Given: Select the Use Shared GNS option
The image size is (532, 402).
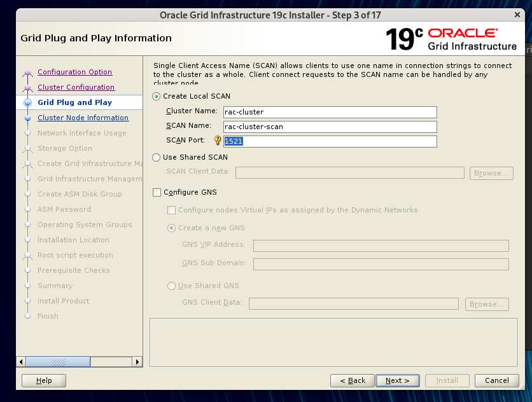Looking at the screenshot, I should click(x=171, y=286).
